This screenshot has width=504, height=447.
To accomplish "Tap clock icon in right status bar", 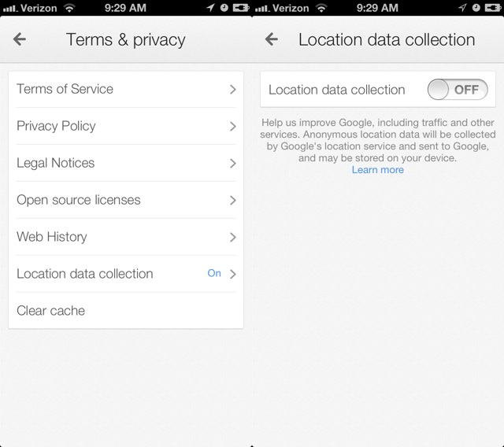I will click(x=476, y=7).
